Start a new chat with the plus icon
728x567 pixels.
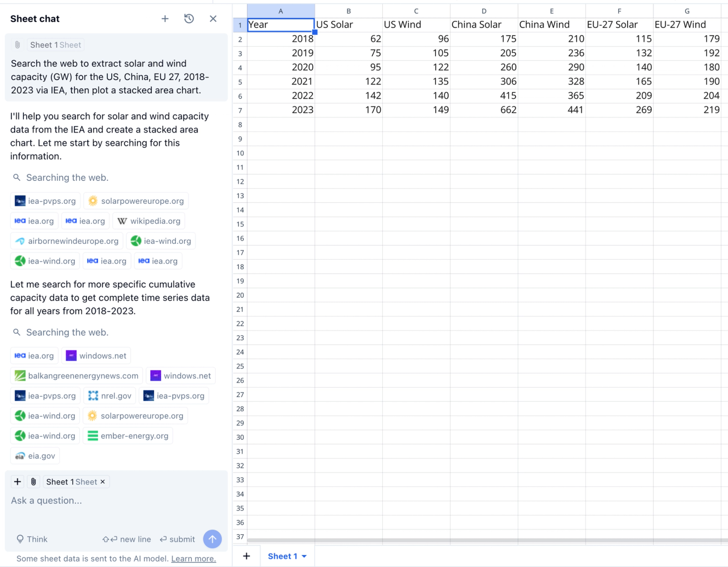coord(165,18)
